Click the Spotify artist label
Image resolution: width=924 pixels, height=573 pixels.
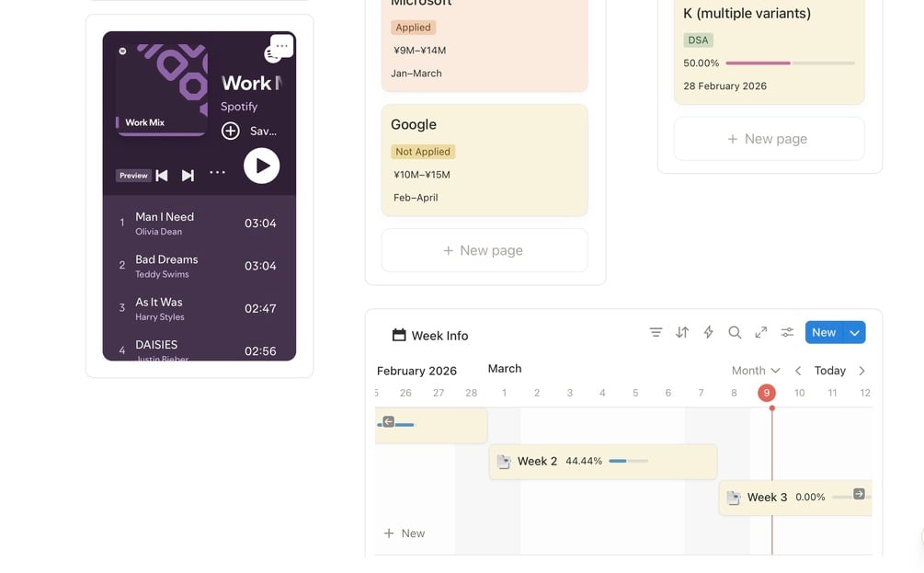(239, 106)
